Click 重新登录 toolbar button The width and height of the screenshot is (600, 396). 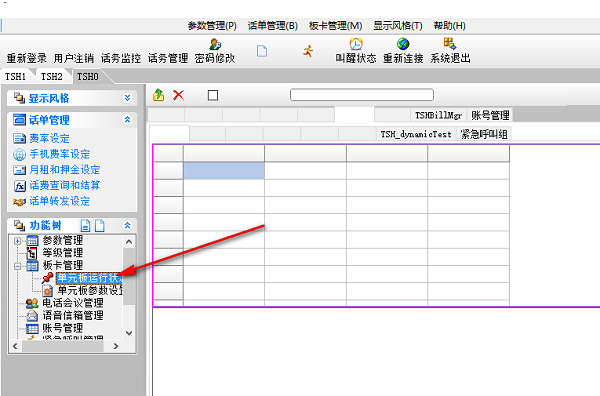pyautogui.click(x=26, y=58)
